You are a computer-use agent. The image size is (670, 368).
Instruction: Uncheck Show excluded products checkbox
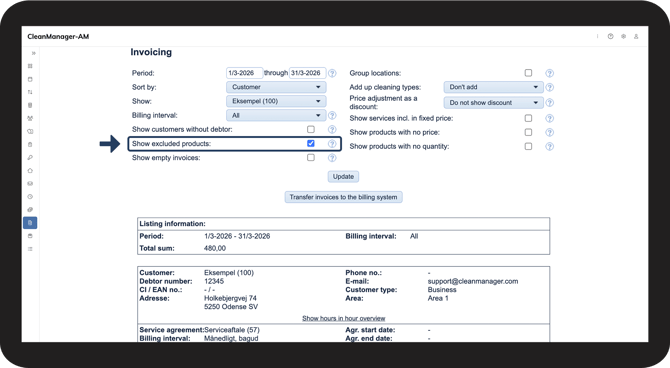[x=311, y=143]
